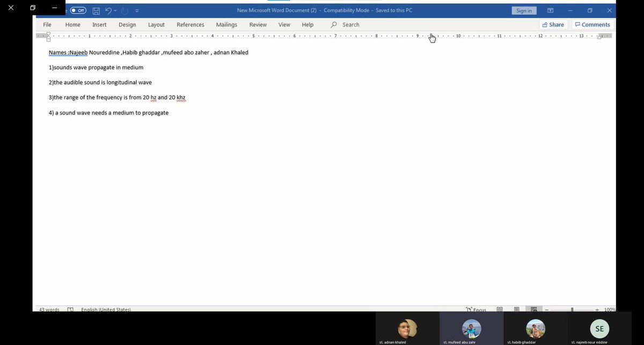This screenshot has width=644, height=345.
Task: Click the st. mufeed abu zahr participant tile
Action: point(472,328)
